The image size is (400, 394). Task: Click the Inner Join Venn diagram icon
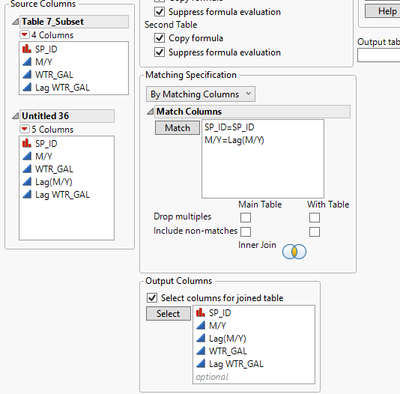pos(294,252)
